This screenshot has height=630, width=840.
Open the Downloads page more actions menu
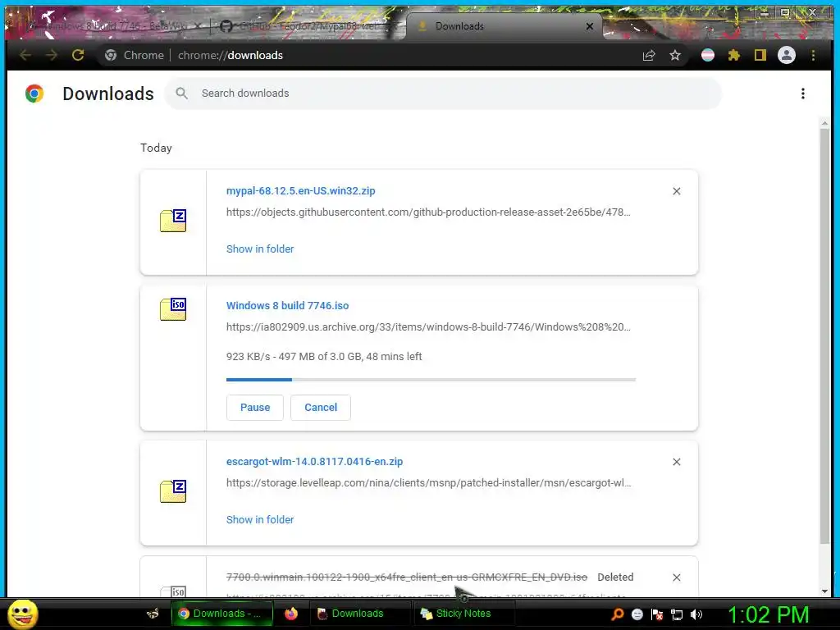[802, 94]
